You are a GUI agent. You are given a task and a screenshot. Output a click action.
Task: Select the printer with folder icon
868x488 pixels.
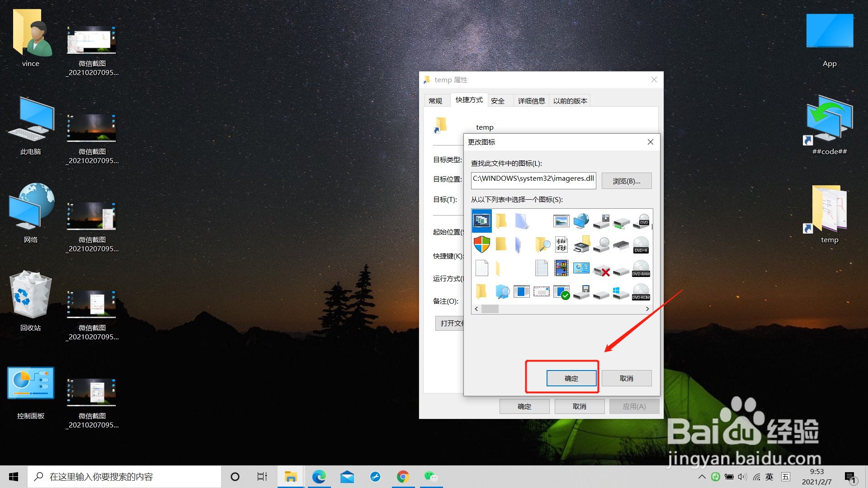pos(581,244)
